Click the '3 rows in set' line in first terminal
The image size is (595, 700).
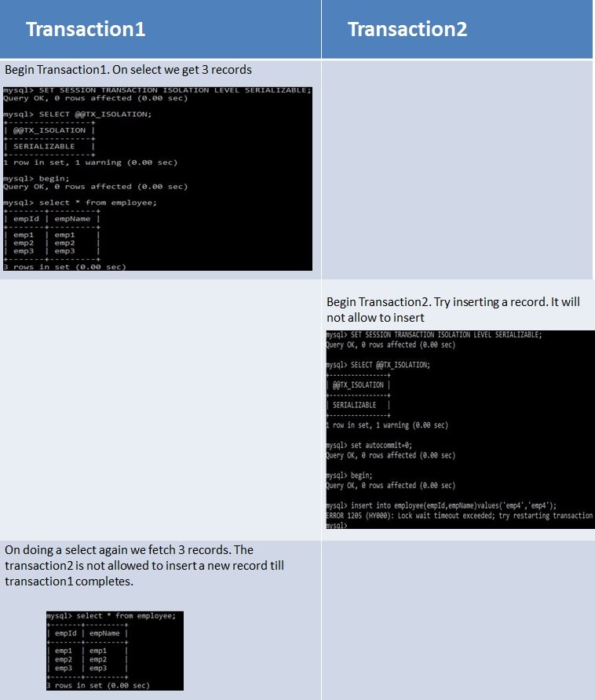pyautogui.click(x=65, y=267)
